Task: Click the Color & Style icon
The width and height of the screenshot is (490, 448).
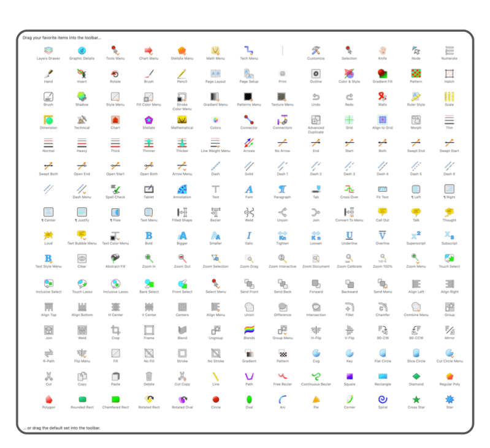Action: tap(350, 74)
